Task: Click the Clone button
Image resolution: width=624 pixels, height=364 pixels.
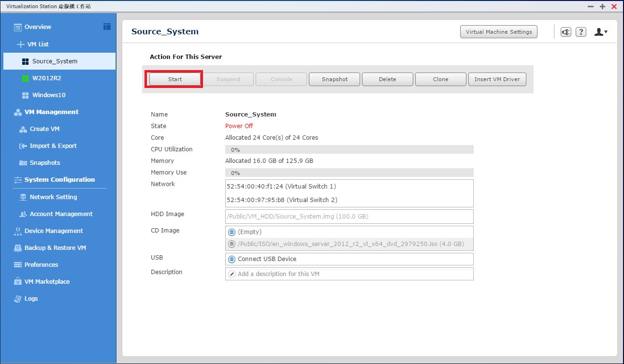Action: point(440,79)
